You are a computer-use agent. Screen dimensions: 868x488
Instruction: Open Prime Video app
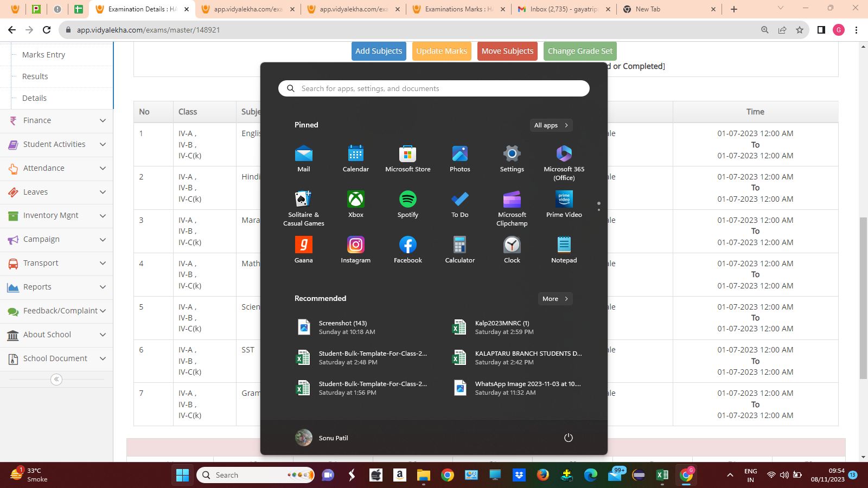pyautogui.click(x=564, y=204)
